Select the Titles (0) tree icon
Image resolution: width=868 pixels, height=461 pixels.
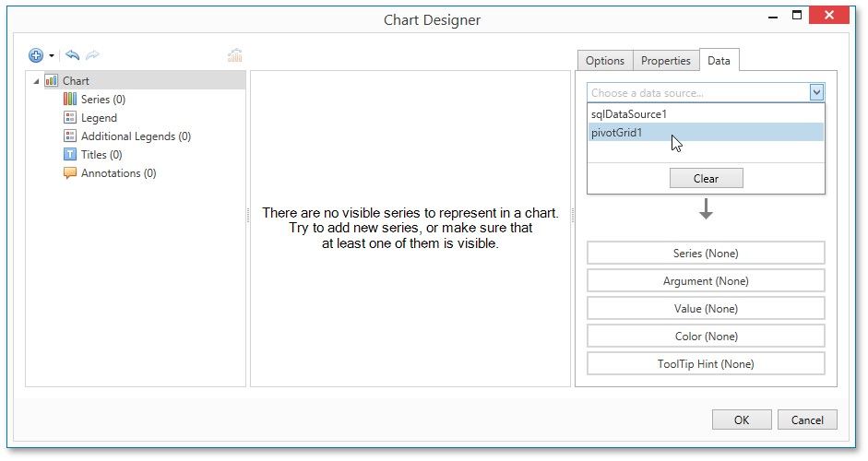click(x=70, y=155)
